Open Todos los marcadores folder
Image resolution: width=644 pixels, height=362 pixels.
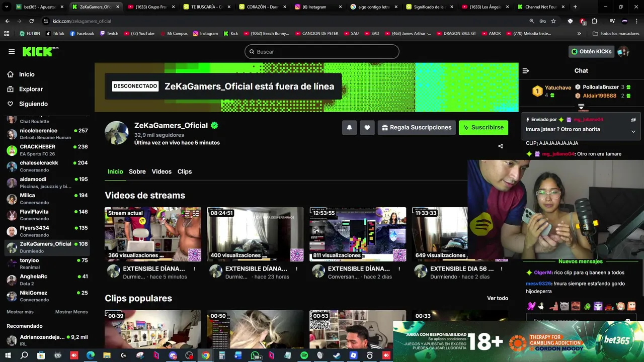(616, 34)
